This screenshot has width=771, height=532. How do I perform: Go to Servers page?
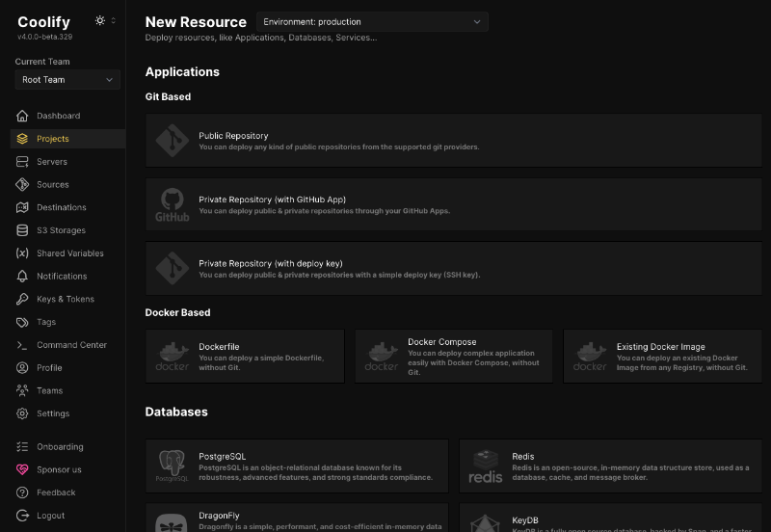pyautogui.click(x=67, y=162)
